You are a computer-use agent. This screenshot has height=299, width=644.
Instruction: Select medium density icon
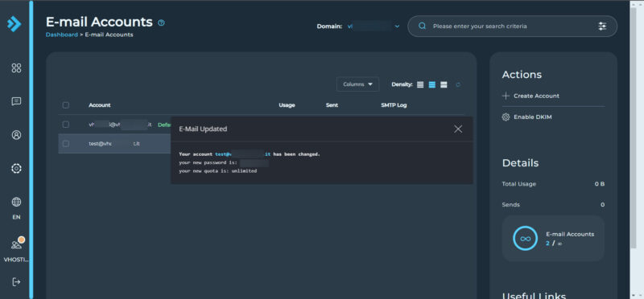432,84
